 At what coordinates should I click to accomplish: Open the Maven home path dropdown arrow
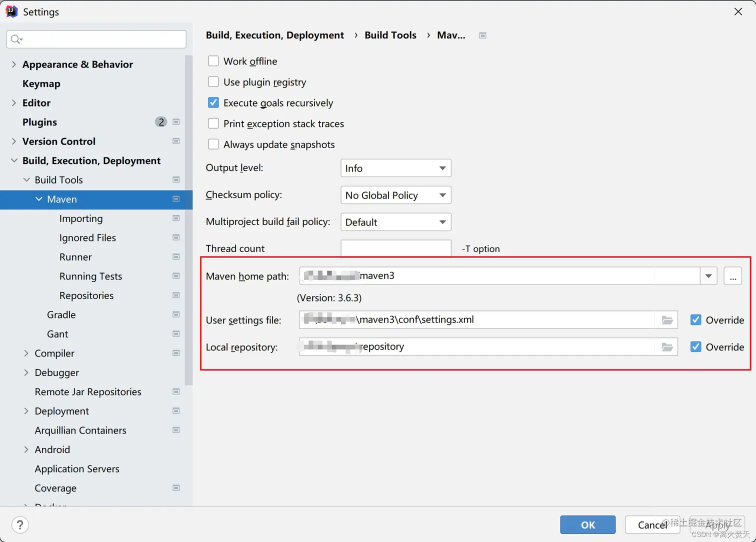708,276
